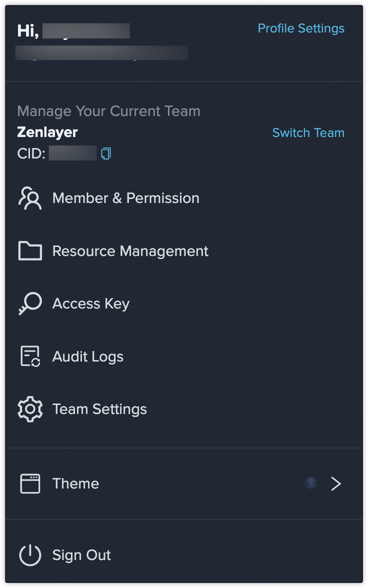Copy the CID with the copy icon

(106, 153)
